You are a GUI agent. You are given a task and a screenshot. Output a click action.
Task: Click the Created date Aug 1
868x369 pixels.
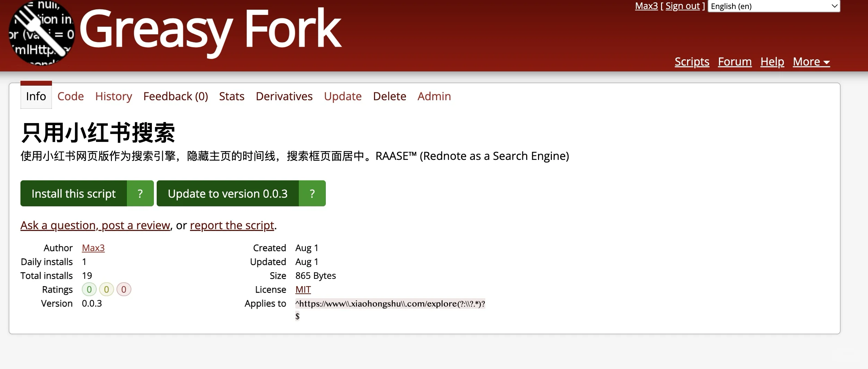pyautogui.click(x=307, y=248)
